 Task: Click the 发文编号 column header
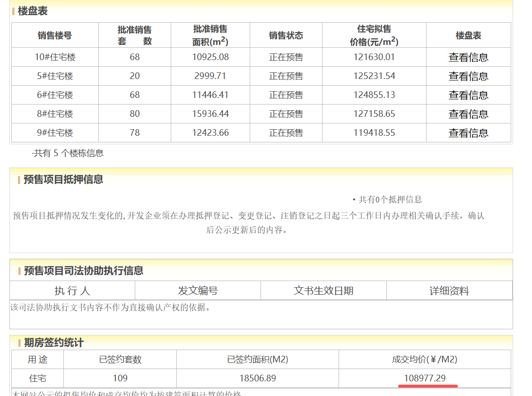198,290
